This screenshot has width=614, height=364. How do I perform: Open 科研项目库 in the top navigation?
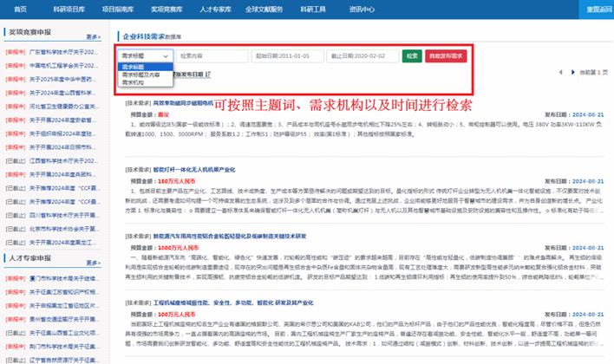coord(69,10)
